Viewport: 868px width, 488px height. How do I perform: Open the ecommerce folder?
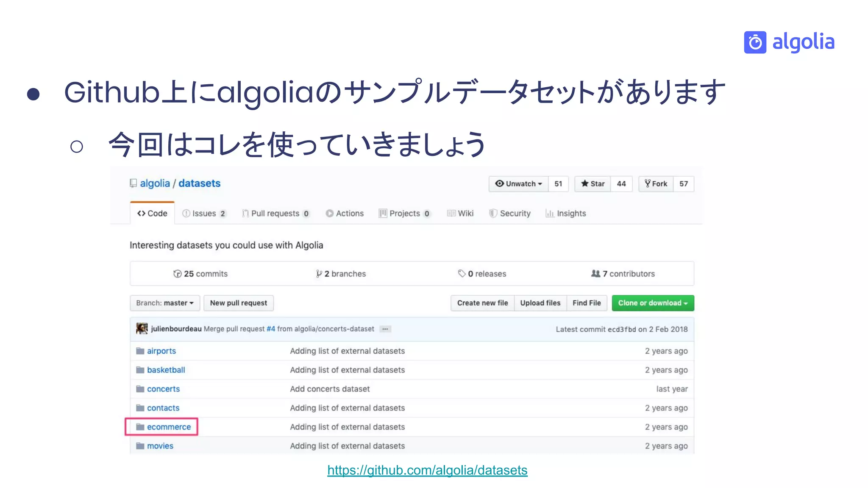click(169, 427)
